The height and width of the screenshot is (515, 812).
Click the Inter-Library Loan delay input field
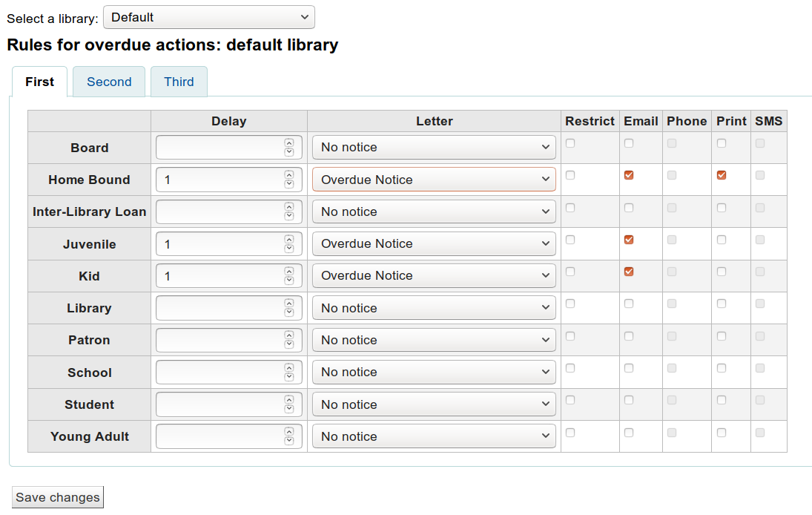220,212
